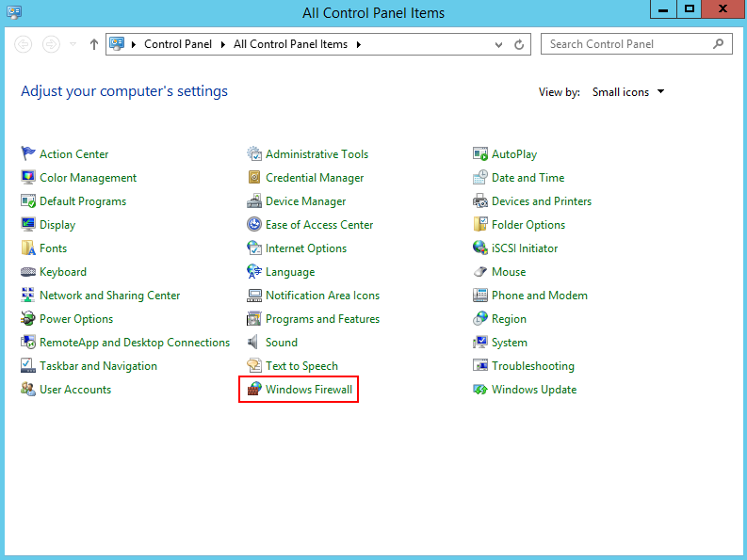The image size is (747, 560).
Task: Click the AutoPlay icon
Action: [480, 153]
